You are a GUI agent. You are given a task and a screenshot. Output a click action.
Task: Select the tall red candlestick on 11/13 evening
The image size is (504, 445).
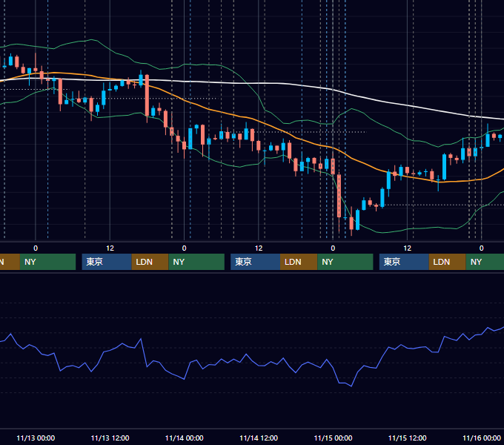[147, 95]
